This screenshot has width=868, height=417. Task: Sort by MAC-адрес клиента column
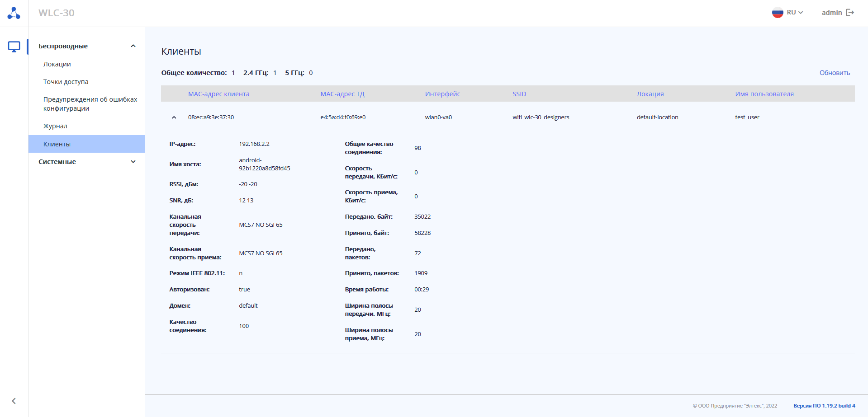218,94
